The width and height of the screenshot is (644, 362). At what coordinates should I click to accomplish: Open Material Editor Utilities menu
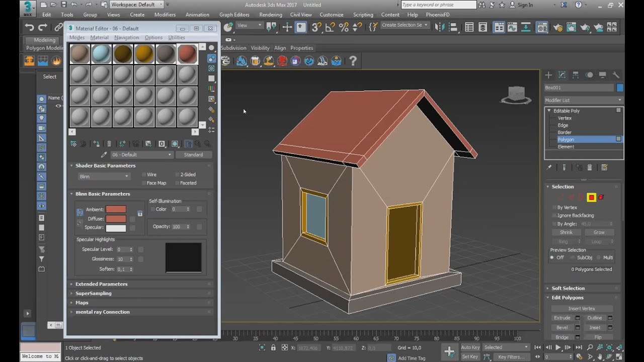177,38
